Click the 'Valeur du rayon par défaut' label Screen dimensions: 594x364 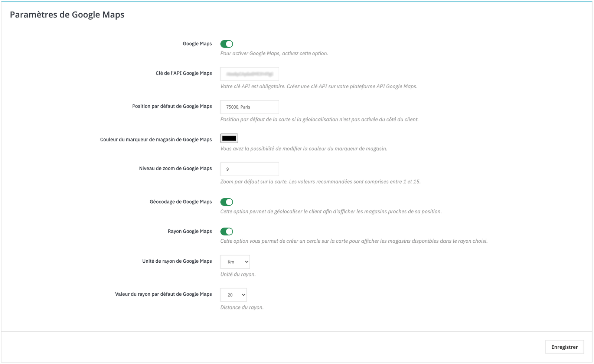(x=163, y=294)
